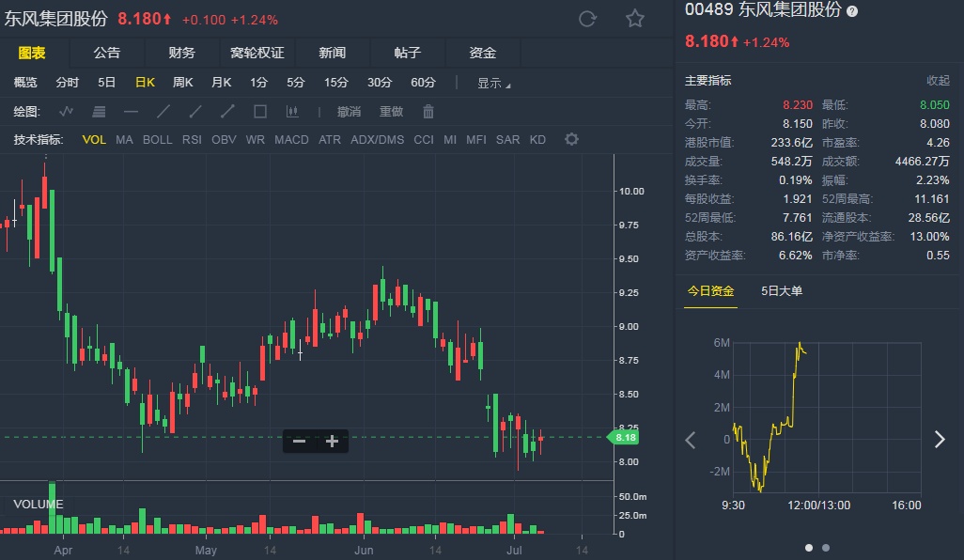The width and height of the screenshot is (964, 560).
Task: Toggle WR indicator
Action: [x=256, y=140]
